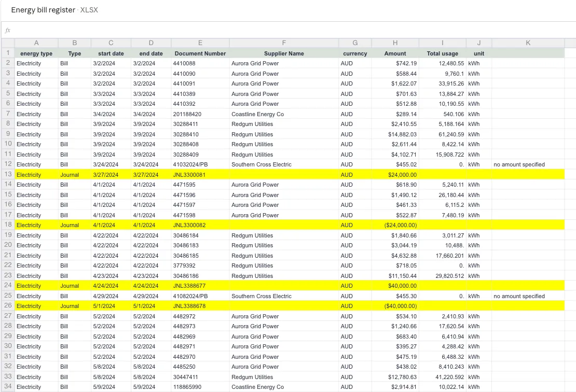Screen dimensions: 576x392
Task: Select column K header
Action: 528,43
